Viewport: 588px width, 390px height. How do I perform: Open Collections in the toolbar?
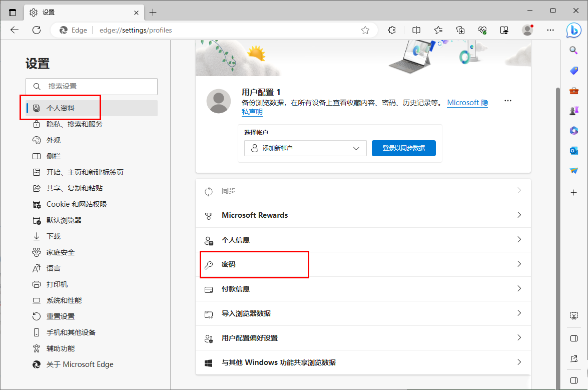[460, 30]
